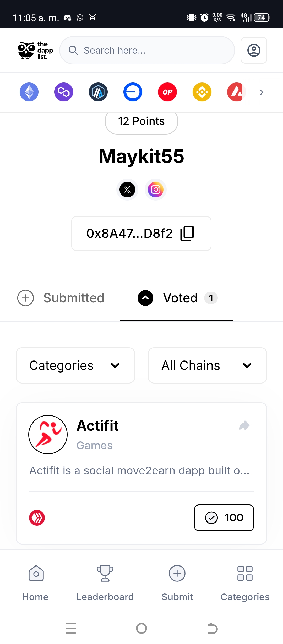283x644 pixels.
Task: Show more chains with right chevron
Action: coord(261,92)
